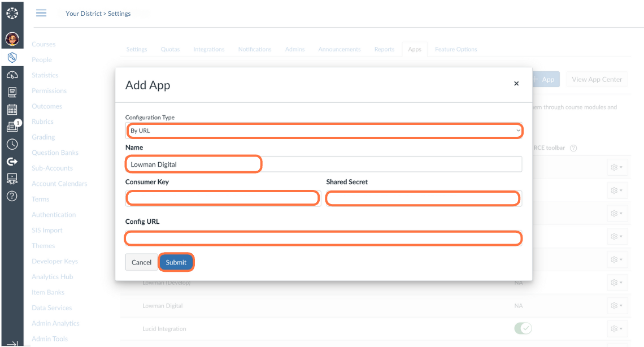Open the Calendar icon in sidebar
644x347 pixels.
12,110
